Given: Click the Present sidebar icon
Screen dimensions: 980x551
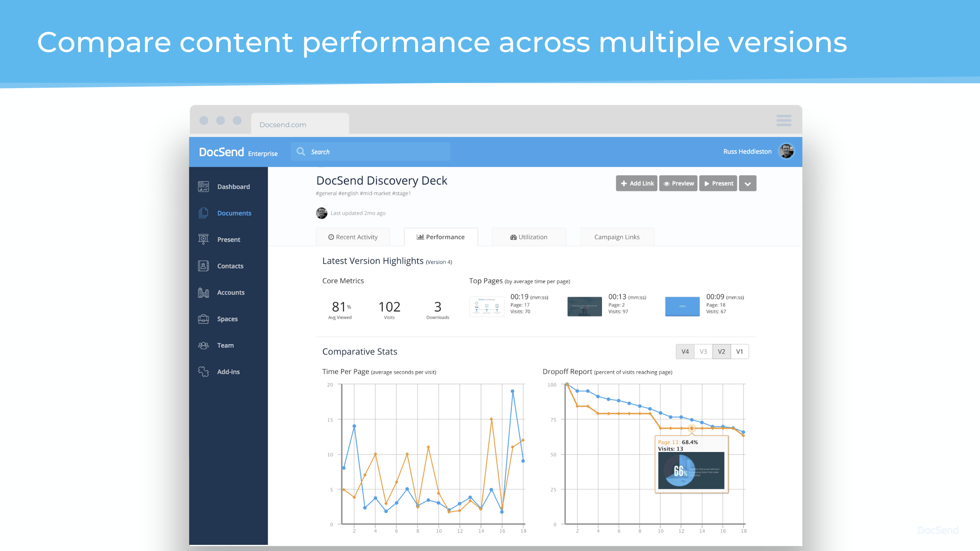Looking at the screenshot, I should pyautogui.click(x=203, y=239).
